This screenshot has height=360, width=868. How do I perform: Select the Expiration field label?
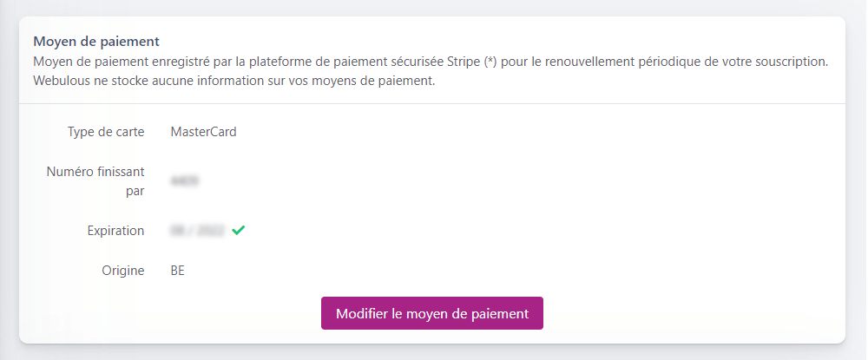tap(115, 231)
